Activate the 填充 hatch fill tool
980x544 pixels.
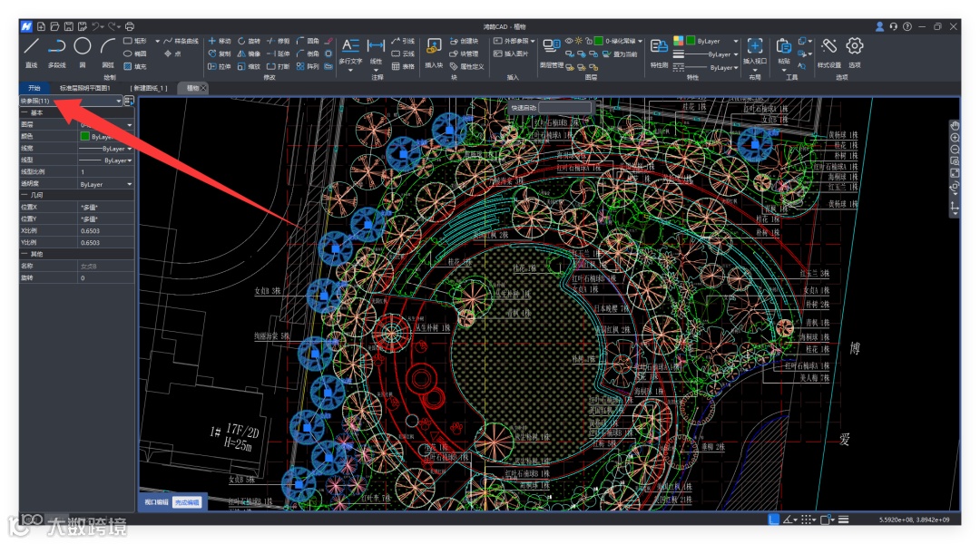tap(135, 66)
